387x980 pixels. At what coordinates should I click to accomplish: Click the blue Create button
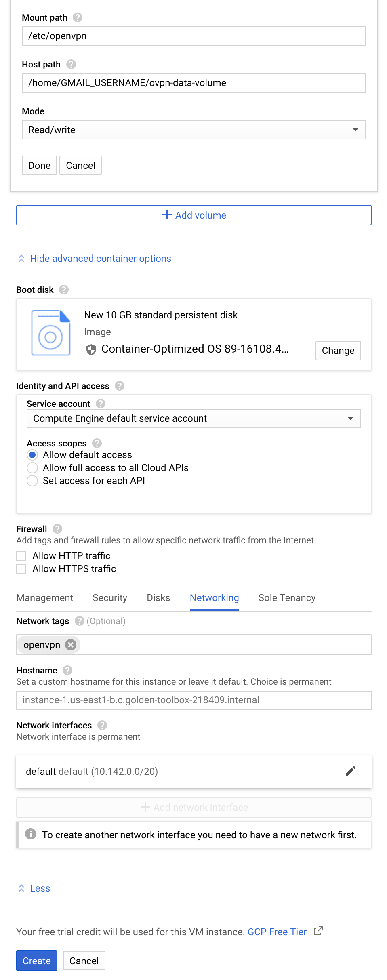[37, 961]
